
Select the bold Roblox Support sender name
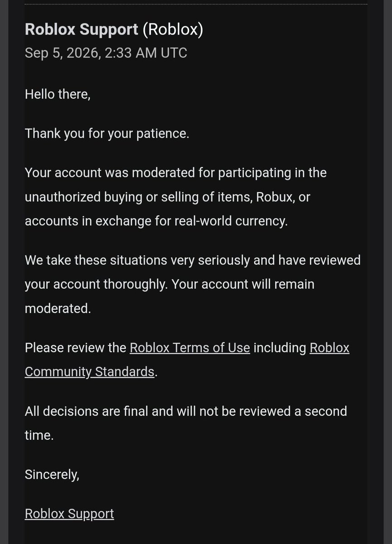[82, 29]
